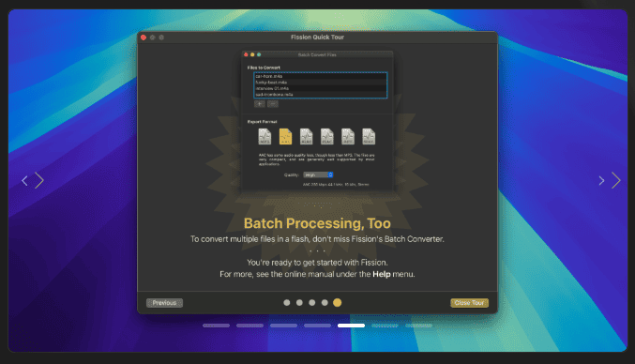Choose the AIFF export format icon
Image resolution: width=635 pixels, height=364 pixels.
coord(348,136)
